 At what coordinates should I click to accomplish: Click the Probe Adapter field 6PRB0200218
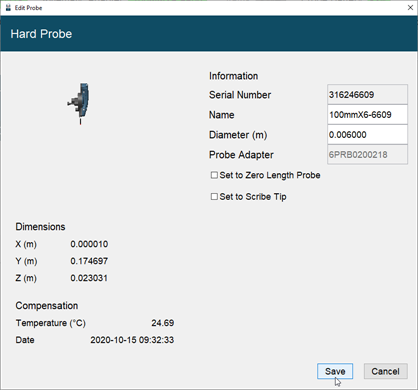click(x=367, y=155)
